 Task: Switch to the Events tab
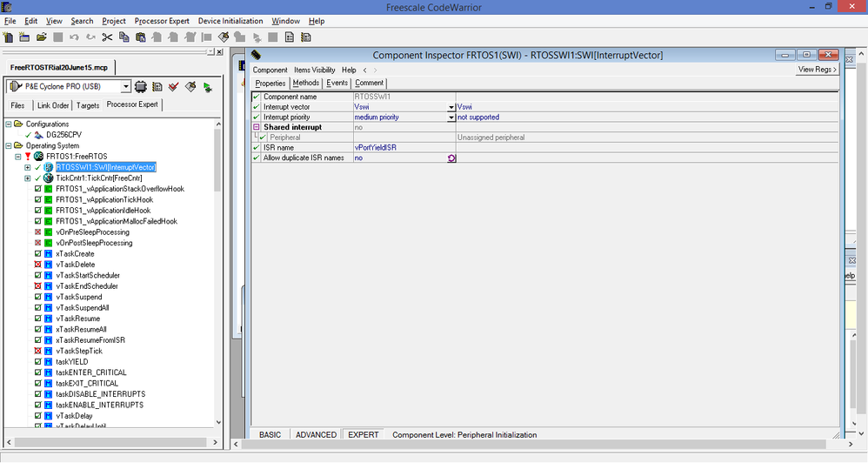pyautogui.click(x=337, y=83)
